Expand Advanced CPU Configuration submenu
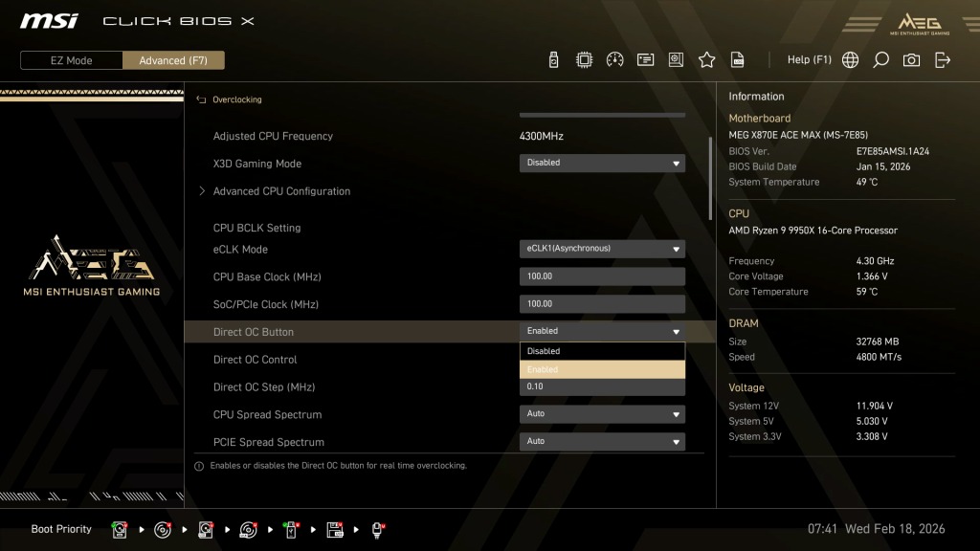The height and width of the screenshot is (551, 980). 281,191
